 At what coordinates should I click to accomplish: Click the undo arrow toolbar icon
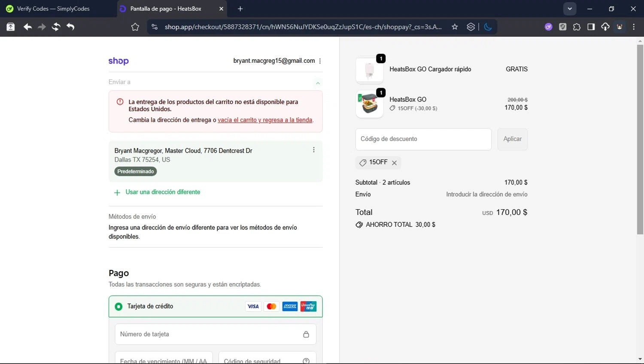(70, 27)
